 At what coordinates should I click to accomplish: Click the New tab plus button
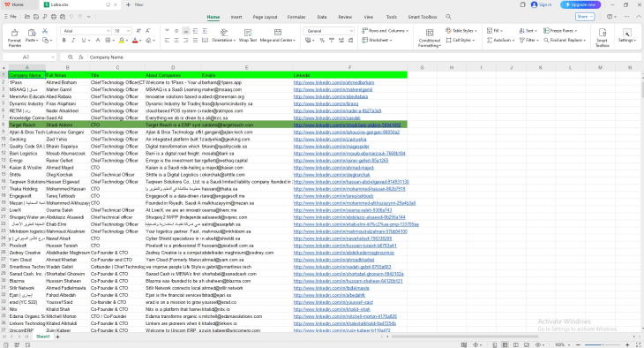(x=129, y=4)
